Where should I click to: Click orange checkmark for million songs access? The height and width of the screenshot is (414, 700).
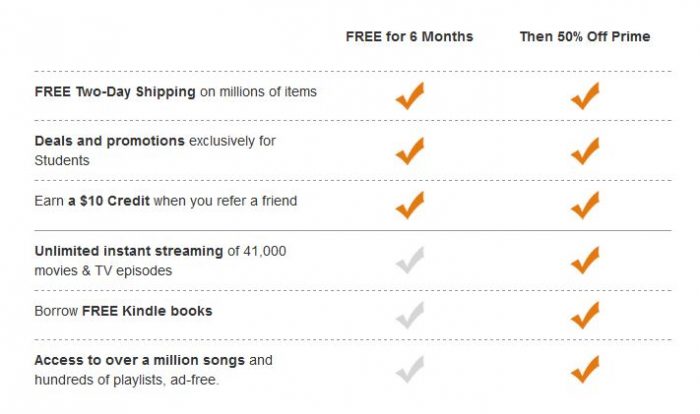(x=584, y=369)
